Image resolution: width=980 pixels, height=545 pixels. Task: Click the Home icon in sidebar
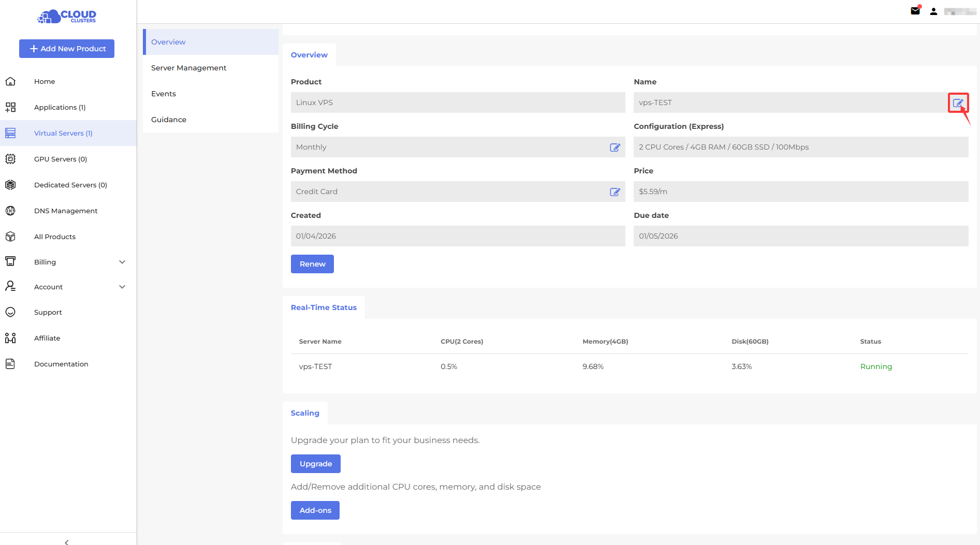click(x=10, y=81)
